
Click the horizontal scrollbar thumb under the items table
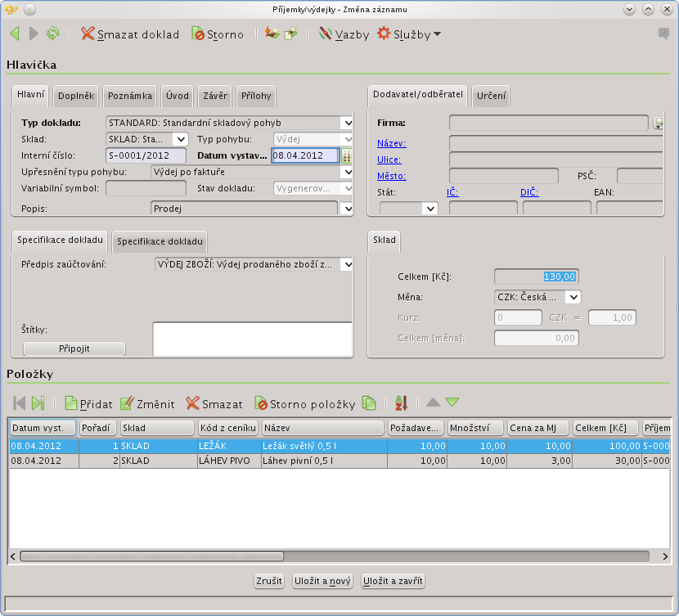click(152, 556)
